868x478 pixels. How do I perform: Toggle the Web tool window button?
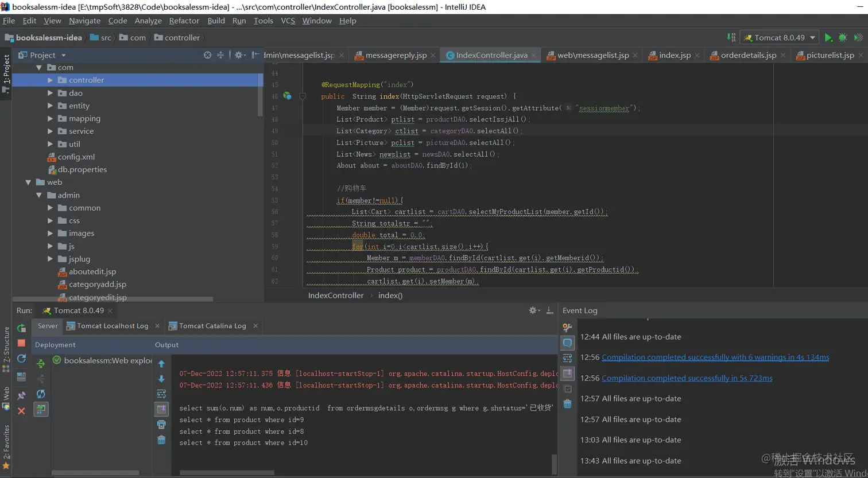click(x=6, y=399)
